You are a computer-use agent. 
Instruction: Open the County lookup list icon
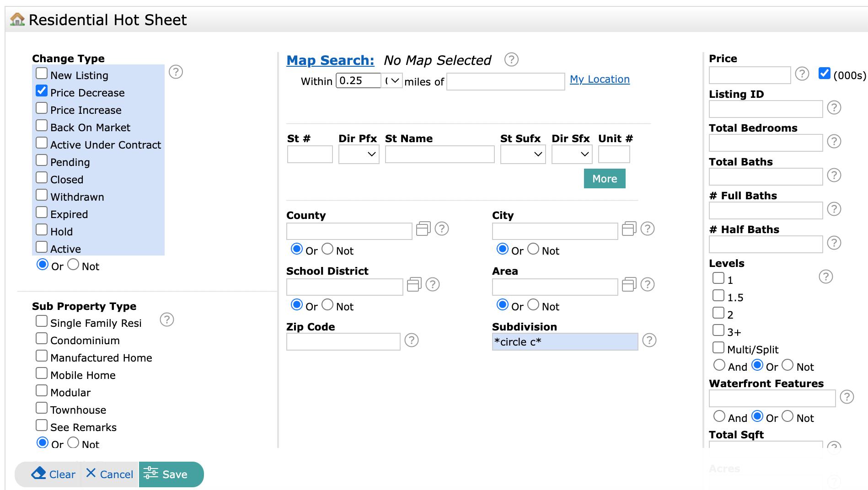coord(423,229)
